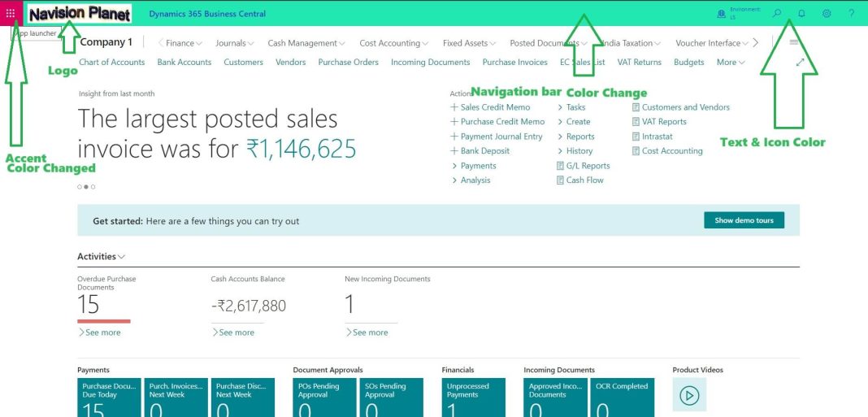This screenshot has height=417, width=868.
Task: Select the third headline carousel dot
Action: click(93, 187)
